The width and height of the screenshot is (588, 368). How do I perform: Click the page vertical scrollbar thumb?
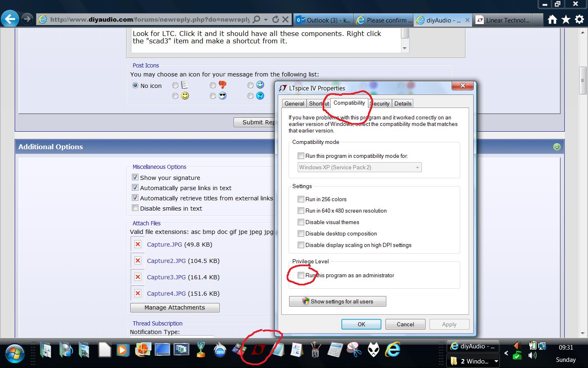[x=583, y=80]
